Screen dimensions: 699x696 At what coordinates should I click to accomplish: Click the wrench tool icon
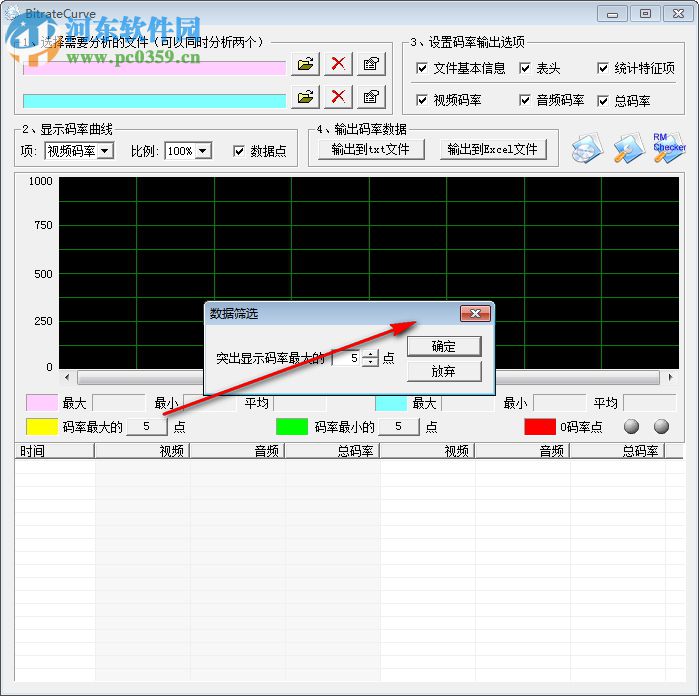(629, 148)
